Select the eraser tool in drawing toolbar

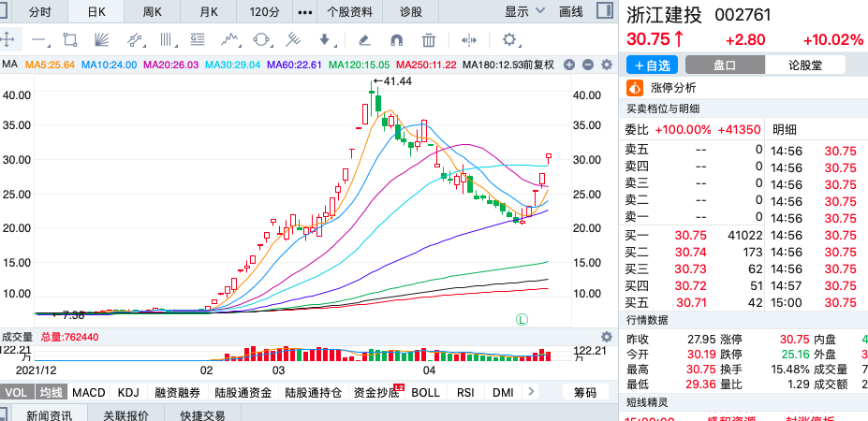[x=364, y=40]
